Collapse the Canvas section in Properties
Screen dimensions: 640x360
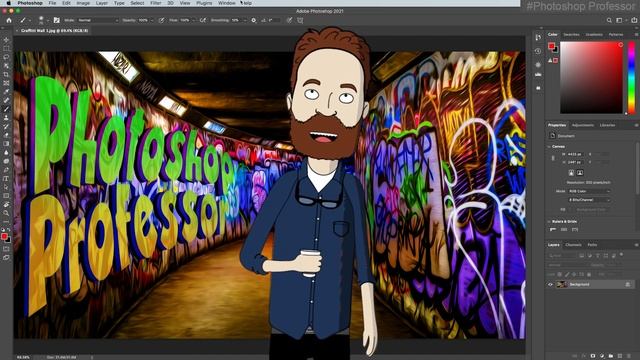click(x=549, y=146)
